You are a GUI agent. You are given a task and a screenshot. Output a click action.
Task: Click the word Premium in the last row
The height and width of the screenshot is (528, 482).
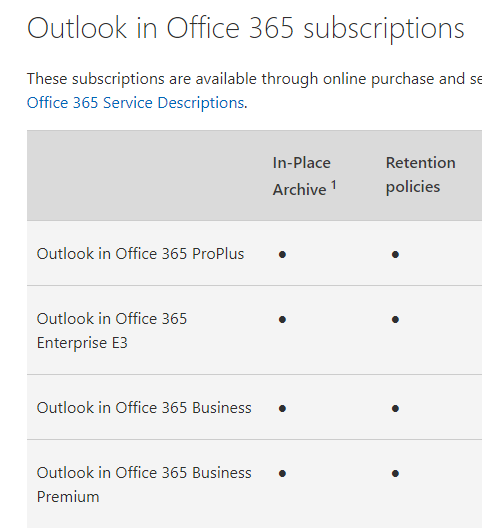pos(68,497)
